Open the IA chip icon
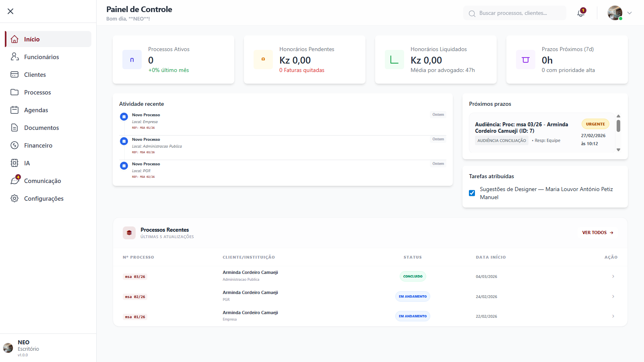Screen dimensions: 644x362 [14, 163]
